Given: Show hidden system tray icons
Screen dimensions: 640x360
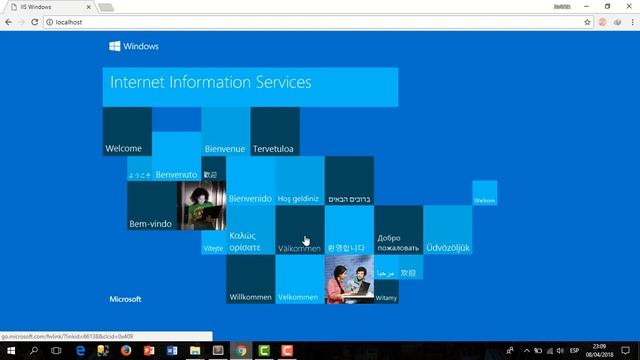Looking at the screenshot, I should [x=527, y=351].
